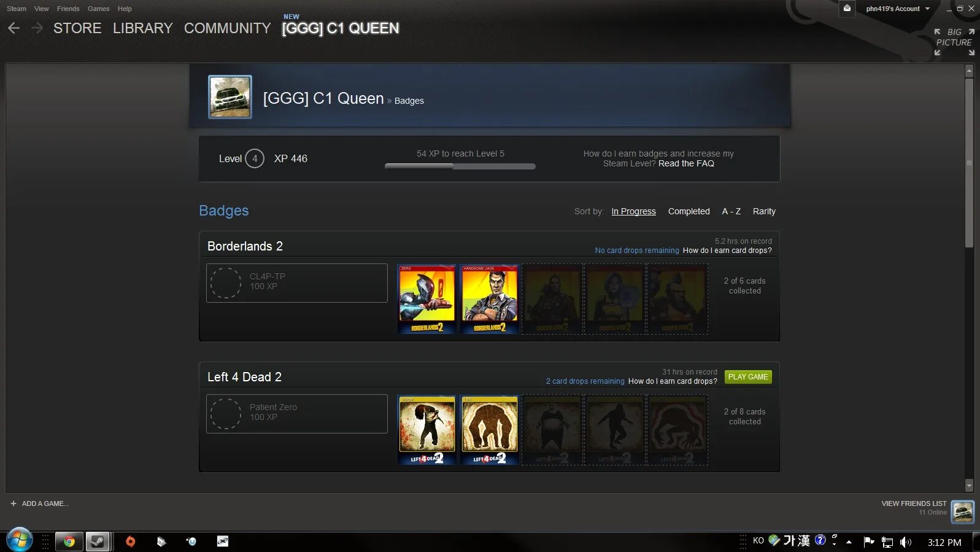The height and width of the screenshot is (552, 980).
Task: Click the fourth uncollected Left 4 Dead 2 card
Action: click(615, 430)
